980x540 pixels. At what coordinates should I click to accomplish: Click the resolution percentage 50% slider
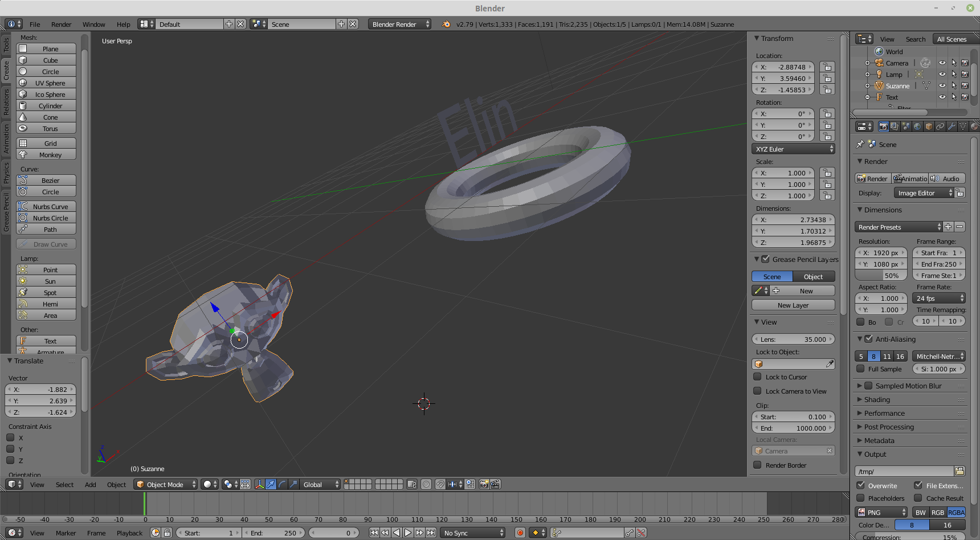[880, 276]
